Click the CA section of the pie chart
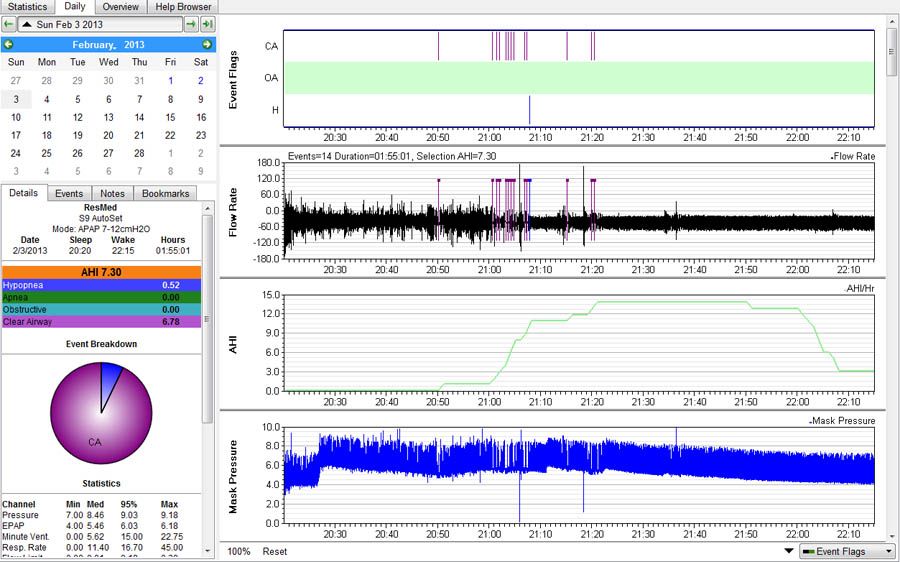 coord(95,441)
